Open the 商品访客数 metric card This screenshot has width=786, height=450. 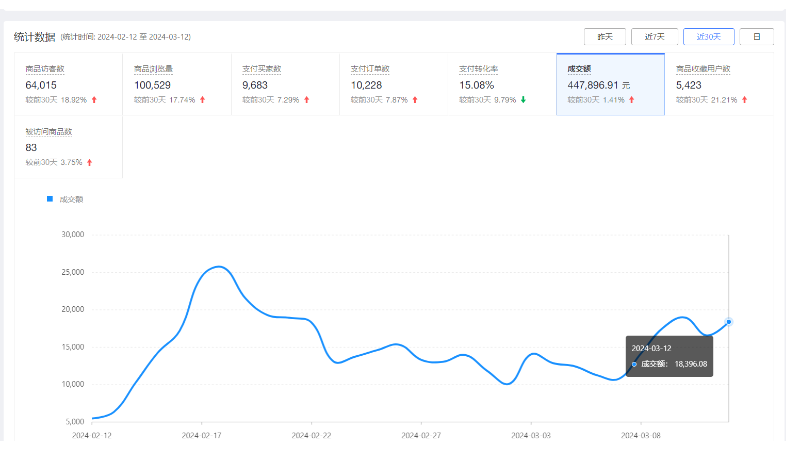point(69,84)
